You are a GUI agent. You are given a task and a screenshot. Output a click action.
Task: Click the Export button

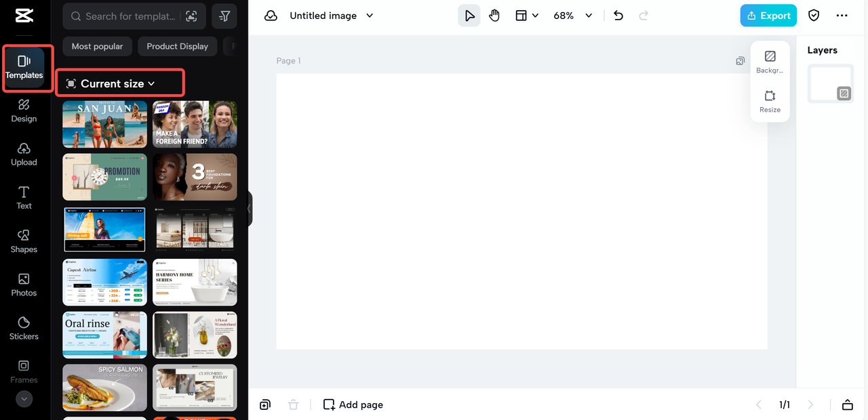click(768, 16)
